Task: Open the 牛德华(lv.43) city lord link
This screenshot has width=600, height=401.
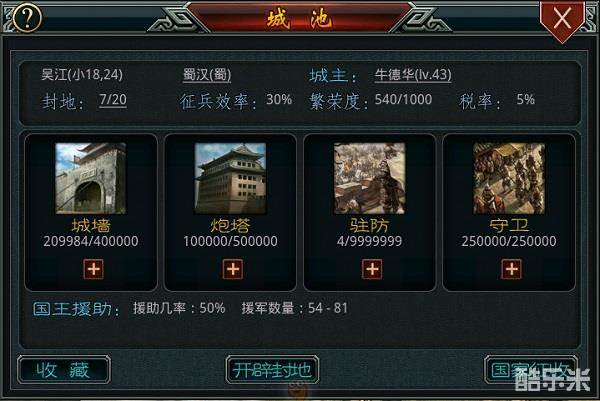Action: (413, 75)
